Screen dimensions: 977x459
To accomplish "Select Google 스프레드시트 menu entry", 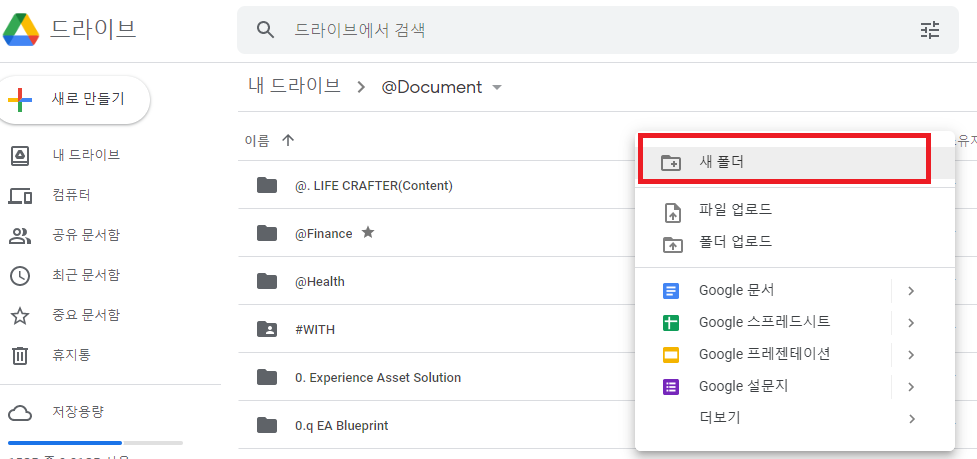I will [x=763, y=323].
